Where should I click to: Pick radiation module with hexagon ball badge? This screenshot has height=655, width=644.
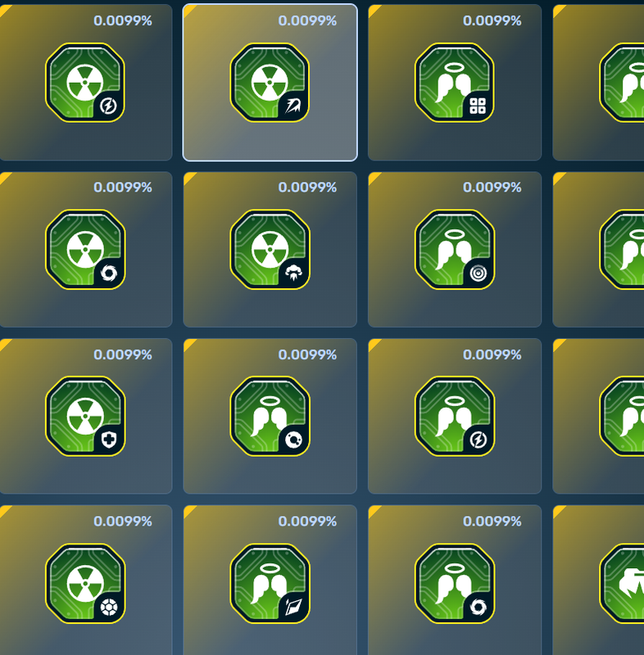click(85, 583)
